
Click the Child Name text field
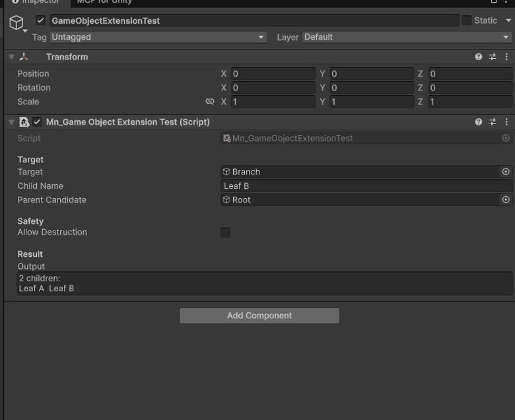click(366, 186)
